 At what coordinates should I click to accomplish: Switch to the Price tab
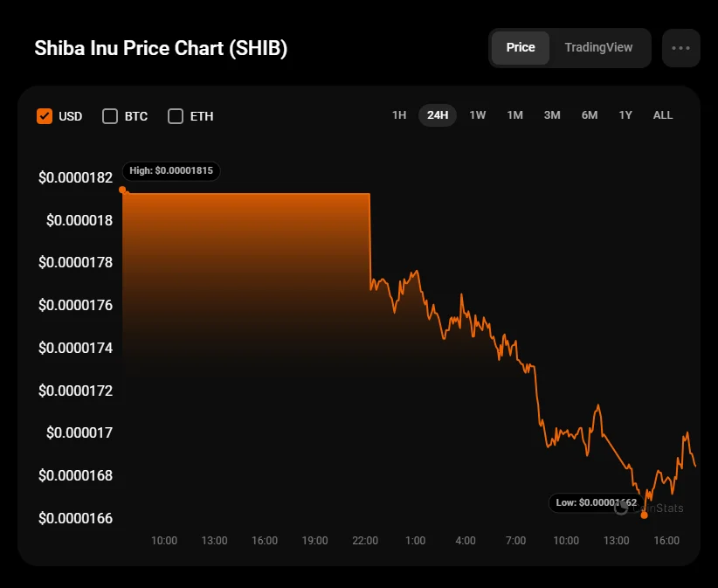click(521, 47)
